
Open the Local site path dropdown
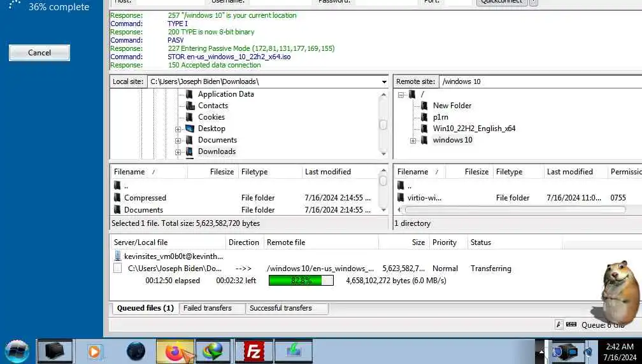[384, 82]
